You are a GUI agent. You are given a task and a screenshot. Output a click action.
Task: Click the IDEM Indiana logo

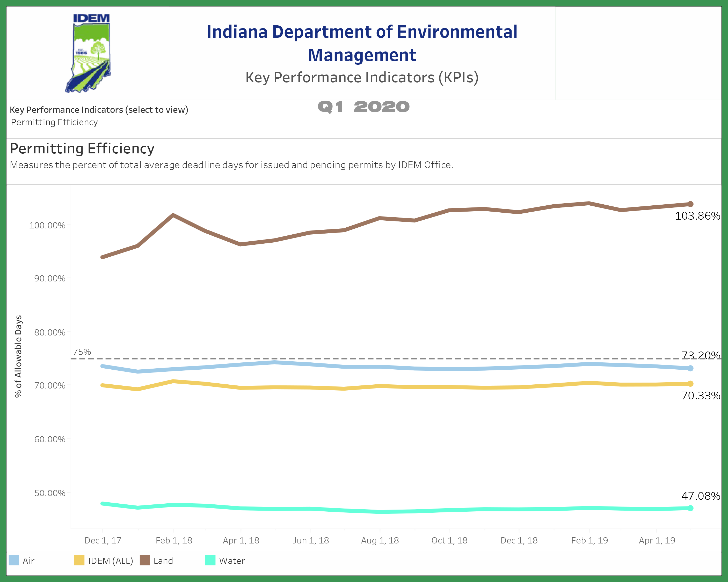point(89,53)
